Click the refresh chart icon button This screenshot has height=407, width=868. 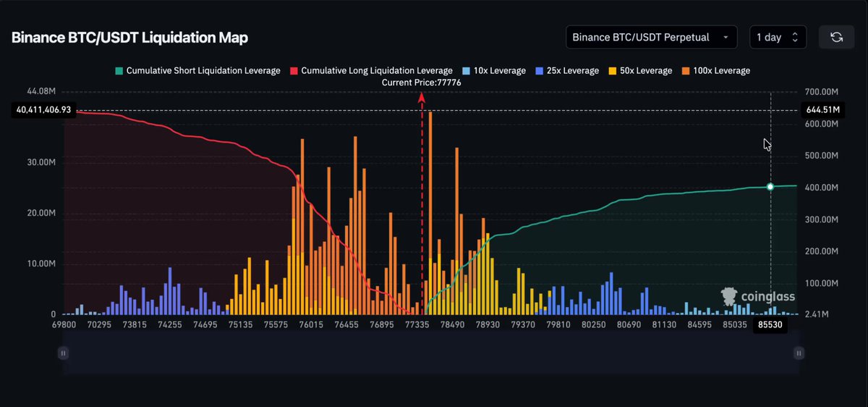[x=837, y=37]
